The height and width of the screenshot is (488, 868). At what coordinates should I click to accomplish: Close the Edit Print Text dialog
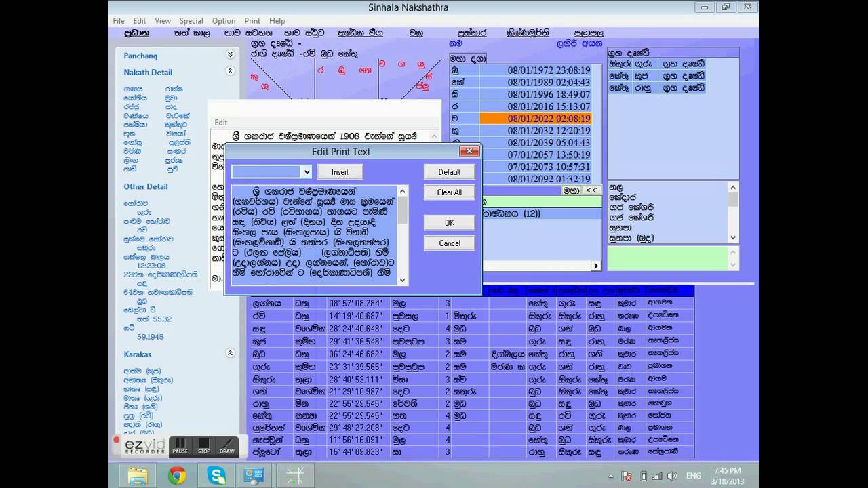coord(469,151)
